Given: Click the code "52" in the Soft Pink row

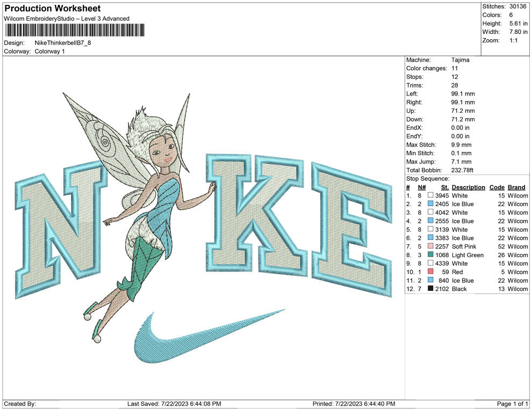Looking at the screenshot, I should point(501,246).
